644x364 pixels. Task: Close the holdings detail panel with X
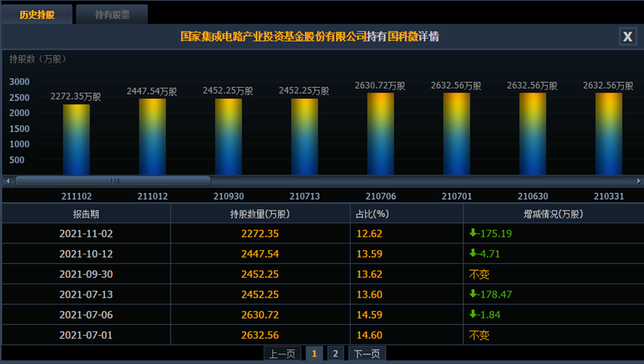pos(628,36)
